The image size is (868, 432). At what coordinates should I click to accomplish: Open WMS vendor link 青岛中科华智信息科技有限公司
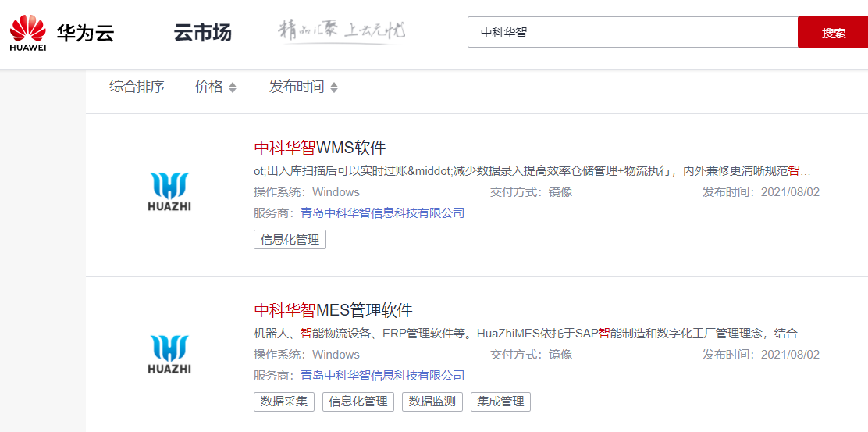point(382,212)
